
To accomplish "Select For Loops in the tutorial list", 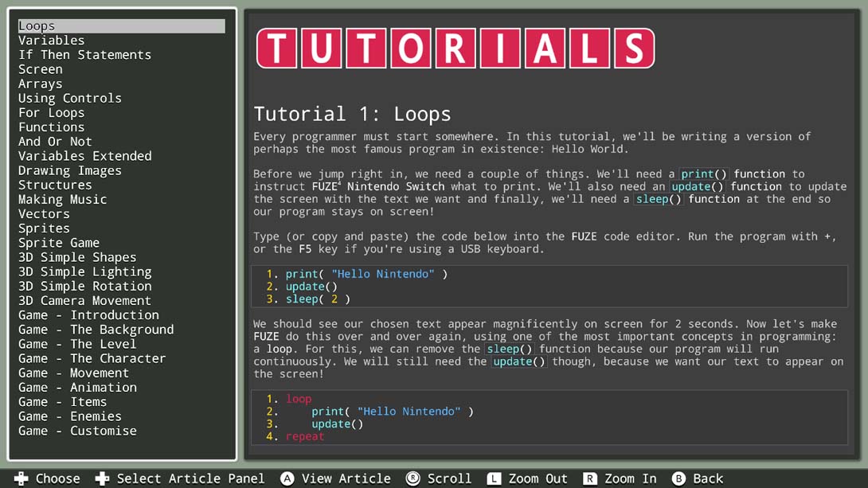I will tap(52, 113).
